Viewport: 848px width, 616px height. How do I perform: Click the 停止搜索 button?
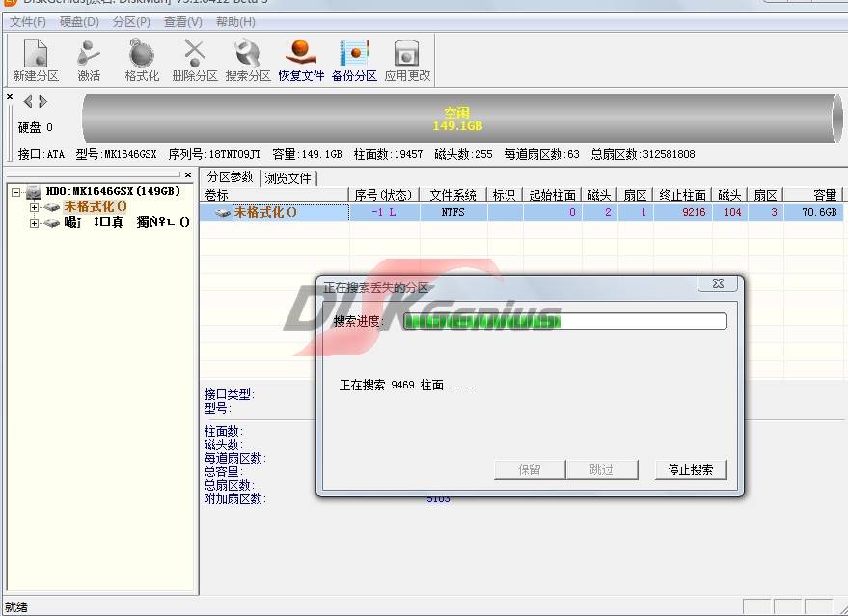(x=690, y=469)
